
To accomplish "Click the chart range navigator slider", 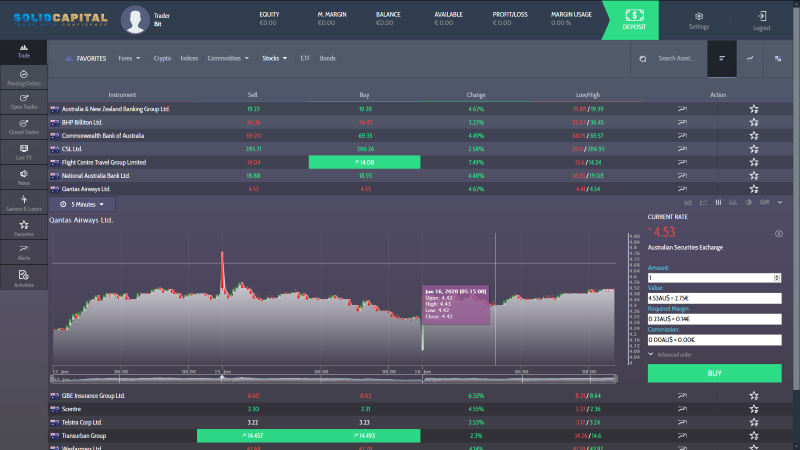I will [334, 379].
